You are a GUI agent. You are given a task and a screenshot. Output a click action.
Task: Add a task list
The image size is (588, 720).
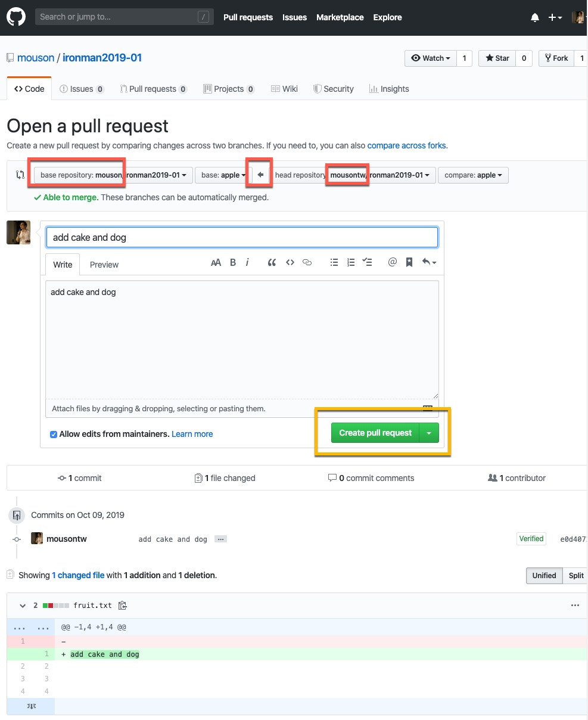point(368,262)
